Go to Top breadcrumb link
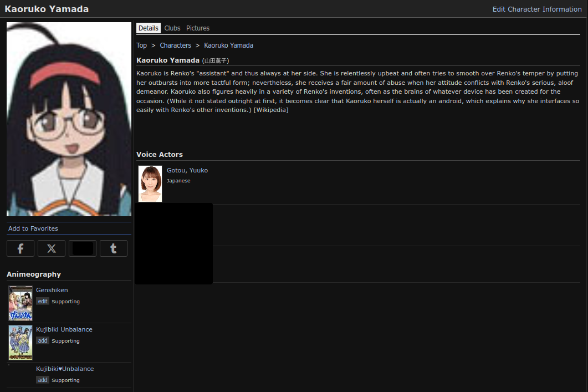The image size is (588, 392). [141, 45]
